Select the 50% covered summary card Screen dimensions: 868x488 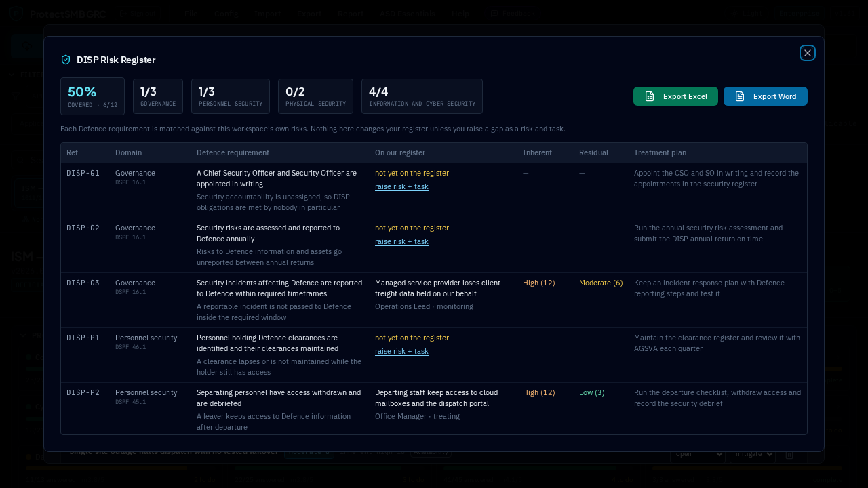pos(92,96)
